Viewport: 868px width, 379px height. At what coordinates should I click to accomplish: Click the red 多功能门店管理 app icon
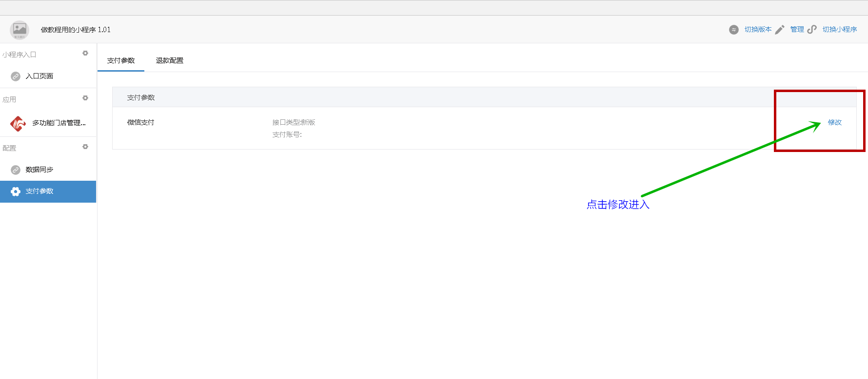[x=18, y=124]
